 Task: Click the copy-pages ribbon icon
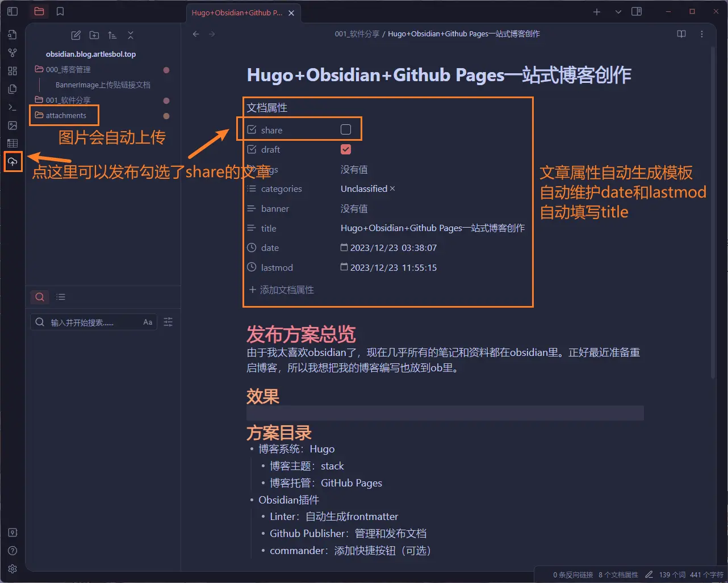coord(12,89)
